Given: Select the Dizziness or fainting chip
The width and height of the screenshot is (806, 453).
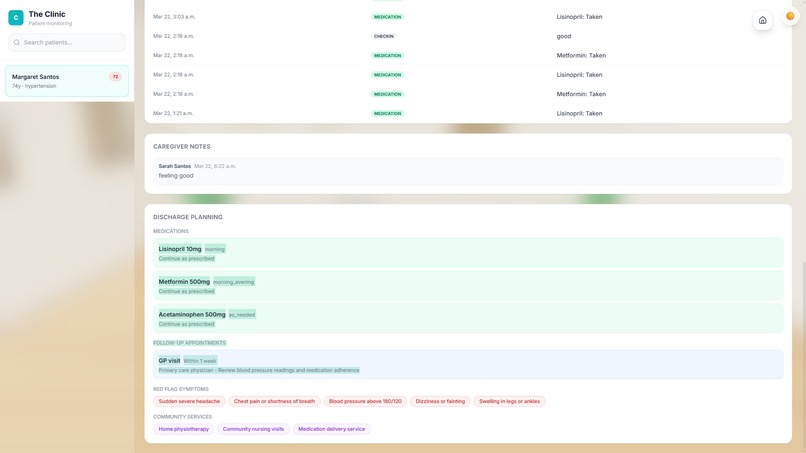Looking at the screenshot, I should pos(440,402).
